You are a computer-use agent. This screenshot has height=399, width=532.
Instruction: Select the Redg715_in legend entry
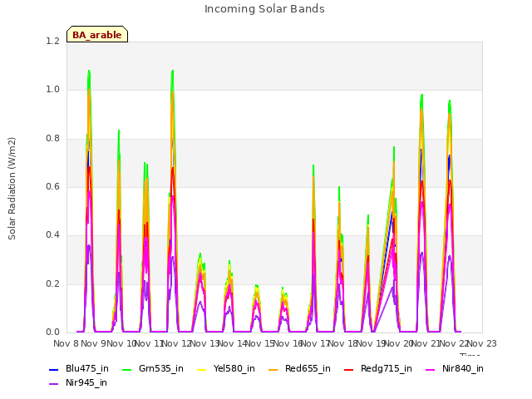[378, 368]
